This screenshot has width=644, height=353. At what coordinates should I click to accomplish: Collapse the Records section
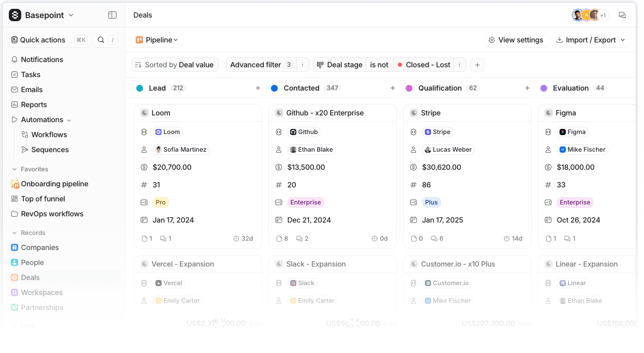tap(14, 233)
